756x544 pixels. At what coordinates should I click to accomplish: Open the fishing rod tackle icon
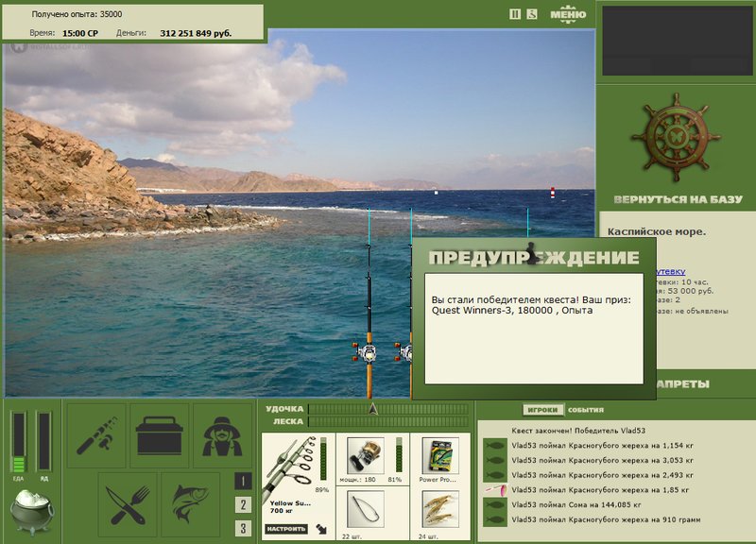pos(96,435)
